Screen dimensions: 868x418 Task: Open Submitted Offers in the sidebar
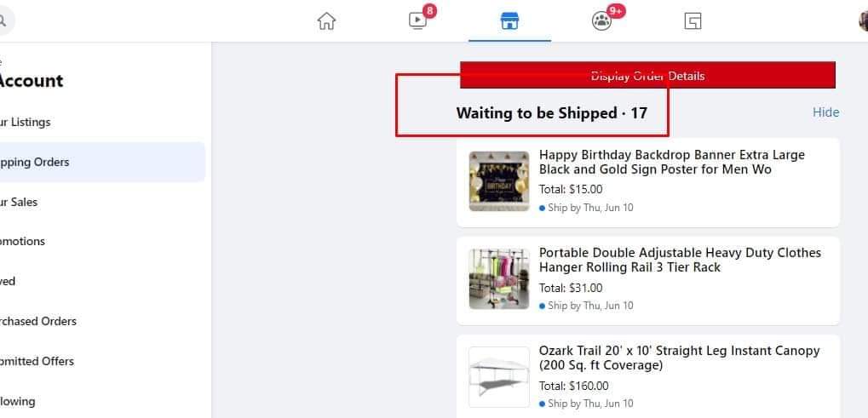point(37,361)
